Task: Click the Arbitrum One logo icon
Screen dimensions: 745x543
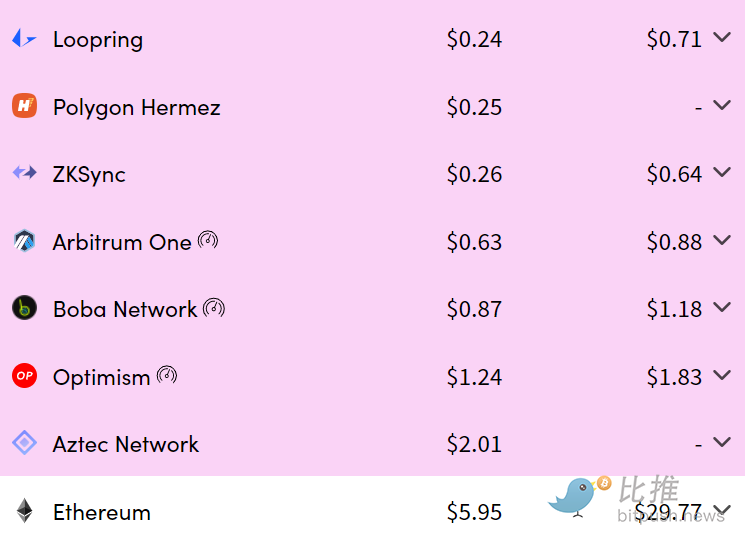Action: point(24,241)
